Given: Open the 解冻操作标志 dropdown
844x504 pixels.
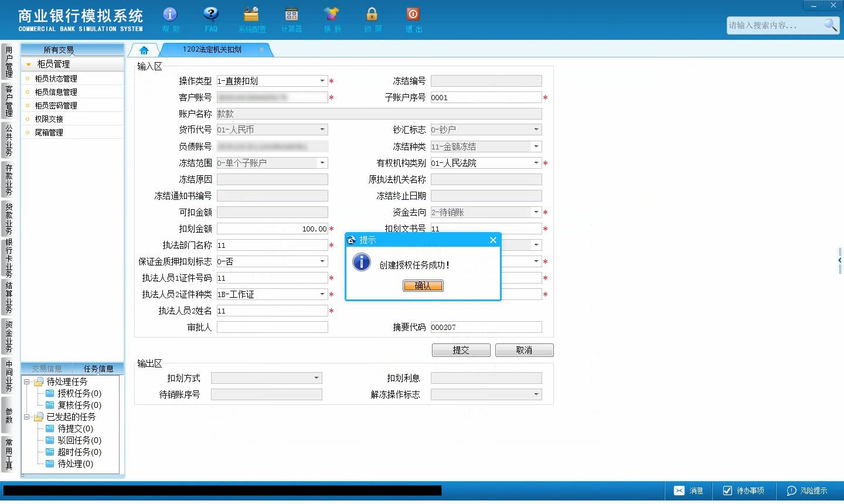Looking at the screenshot, I should pos(536,394).
